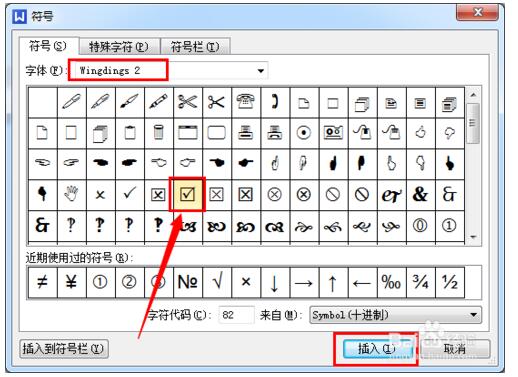This screenshot has height=377, width=518.
Task: Choose the recent per mille symbol
Action: click(391, 282)
